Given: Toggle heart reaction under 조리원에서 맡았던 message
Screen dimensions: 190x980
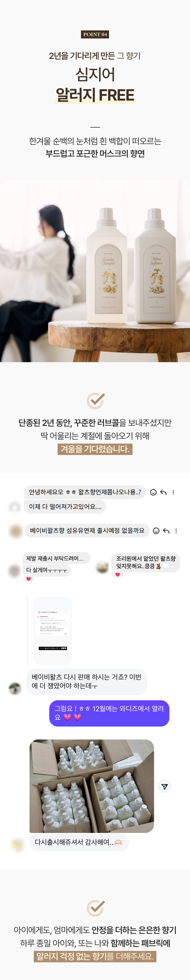Looking at the screenshot, I should point(117,574).
